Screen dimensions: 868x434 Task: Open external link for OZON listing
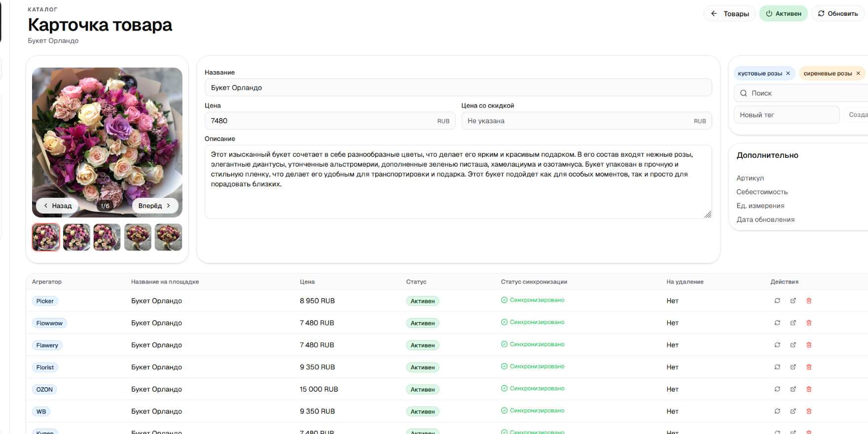(x=793, y=389)
